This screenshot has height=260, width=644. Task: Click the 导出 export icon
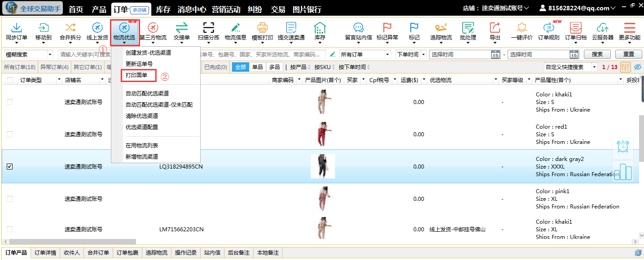pyautogui.click(x=495, y=27)
